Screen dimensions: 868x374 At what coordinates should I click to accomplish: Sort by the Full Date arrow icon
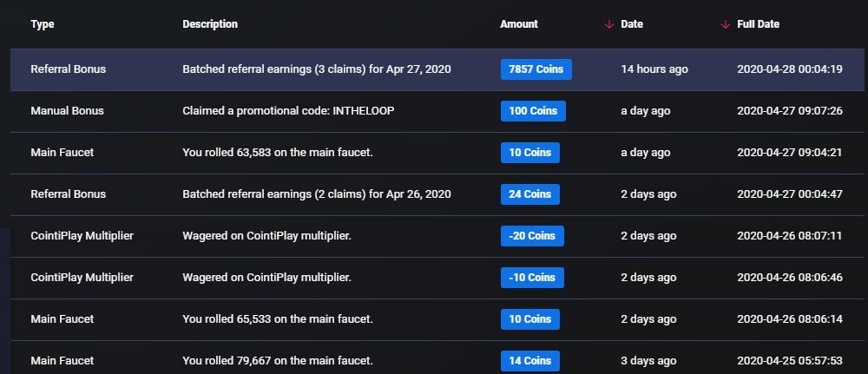click(725, 24)
